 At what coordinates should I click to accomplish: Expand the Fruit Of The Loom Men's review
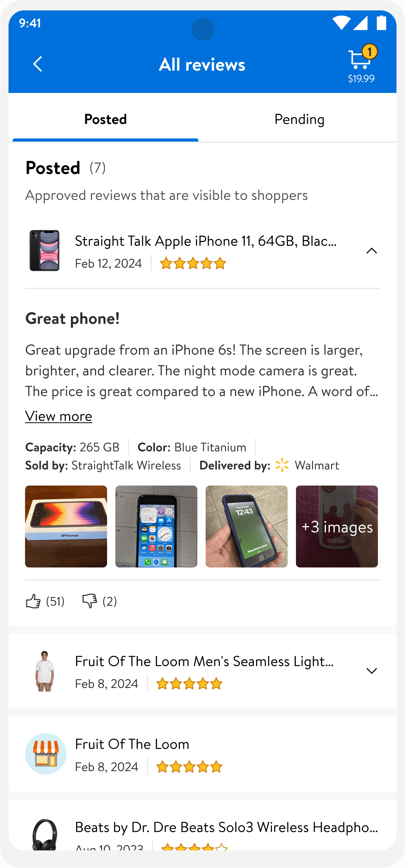(x=372, y=671)
